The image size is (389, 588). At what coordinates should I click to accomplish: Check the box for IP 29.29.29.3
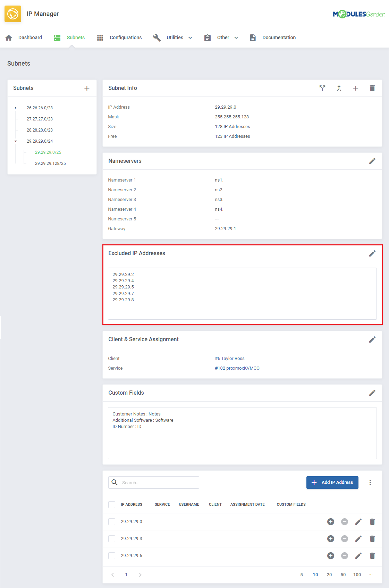coord(112,539)
